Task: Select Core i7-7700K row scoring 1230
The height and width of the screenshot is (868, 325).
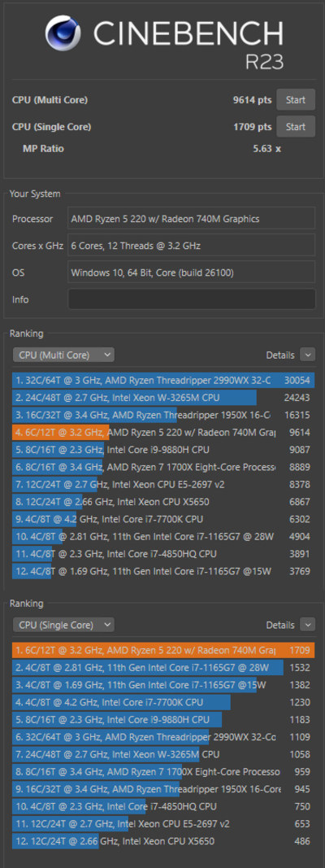Action: 163,703
